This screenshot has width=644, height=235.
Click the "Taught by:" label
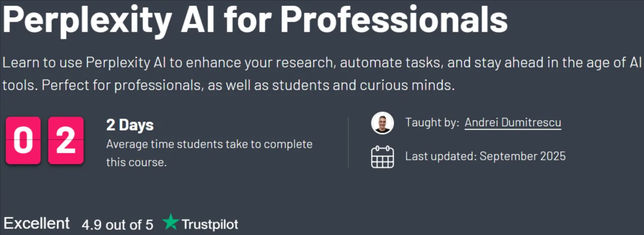pyautogui.click(x=432, y=123)
